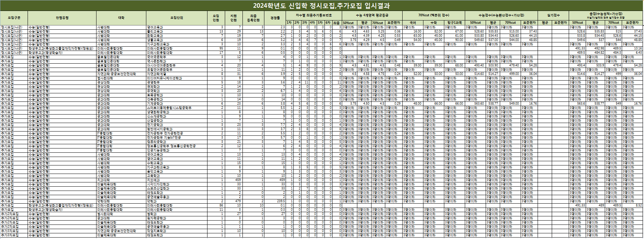Select the '무역학과' cell
This screenshot has height=239, width=644.
pyautogui.click(x=177, y=91)
